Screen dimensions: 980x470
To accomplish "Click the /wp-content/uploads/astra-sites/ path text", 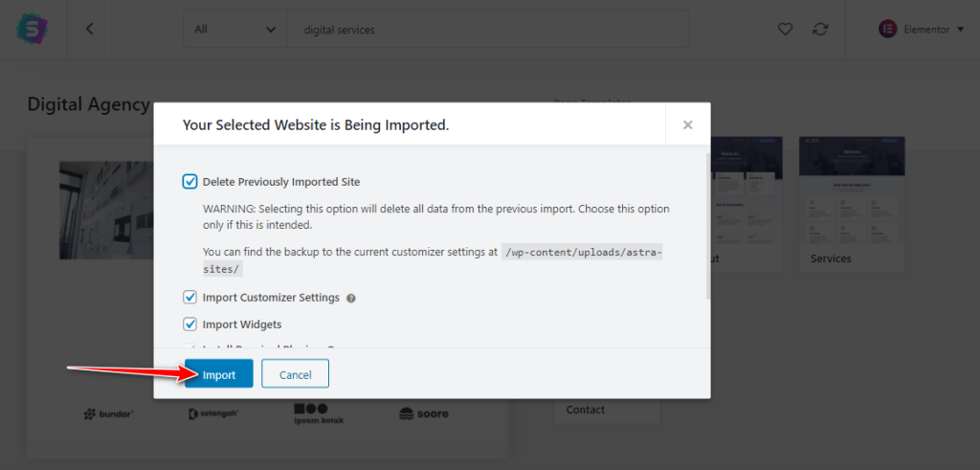I will (x=432, y=260).
